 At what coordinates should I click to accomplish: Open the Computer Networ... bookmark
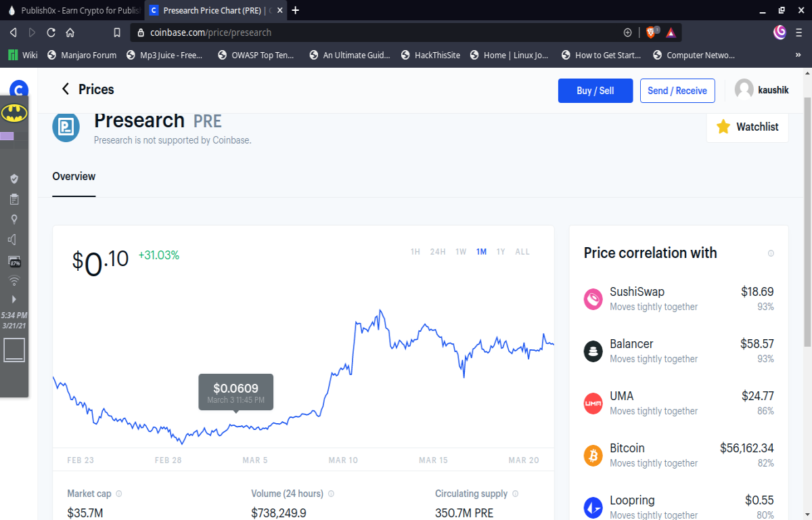[x=694, y=56]
